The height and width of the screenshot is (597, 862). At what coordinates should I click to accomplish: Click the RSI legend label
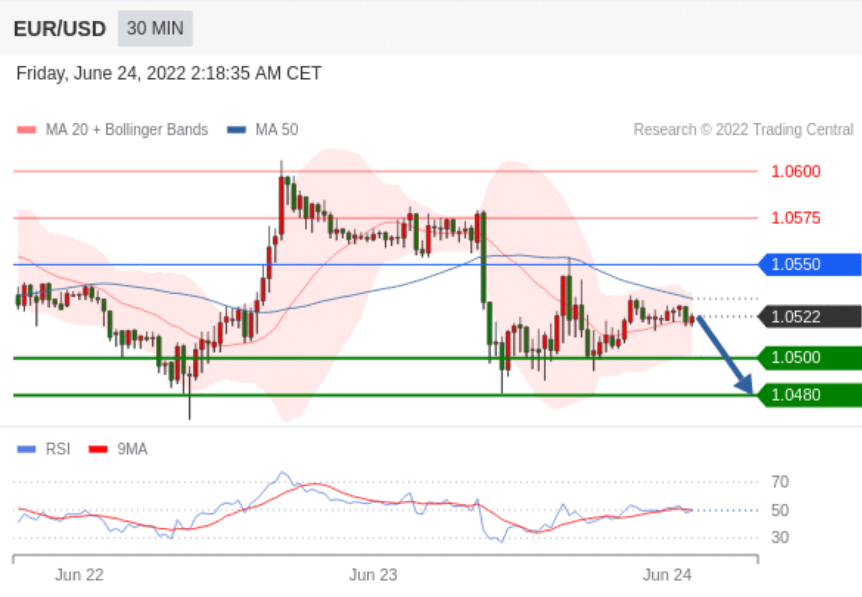point(58,449)
